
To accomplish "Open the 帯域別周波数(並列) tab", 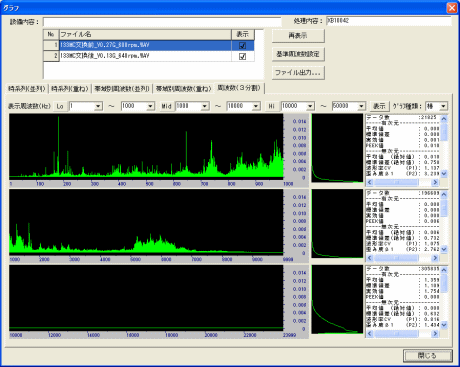I will 122,89.
